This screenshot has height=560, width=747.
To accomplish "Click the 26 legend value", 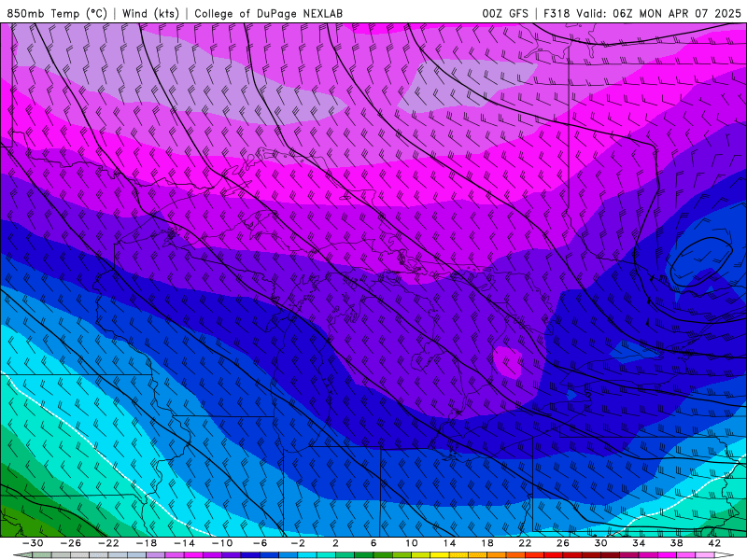I will pos(563,543).
